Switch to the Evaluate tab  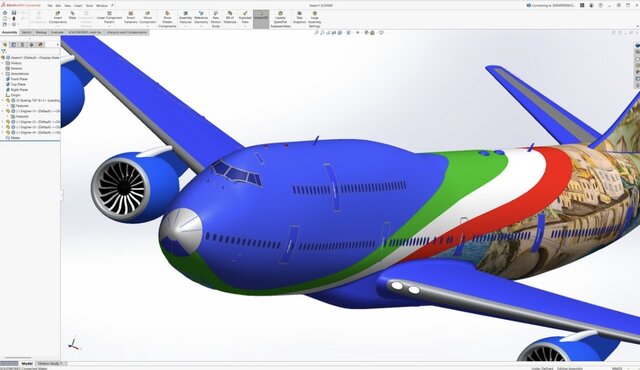[57, 32]
